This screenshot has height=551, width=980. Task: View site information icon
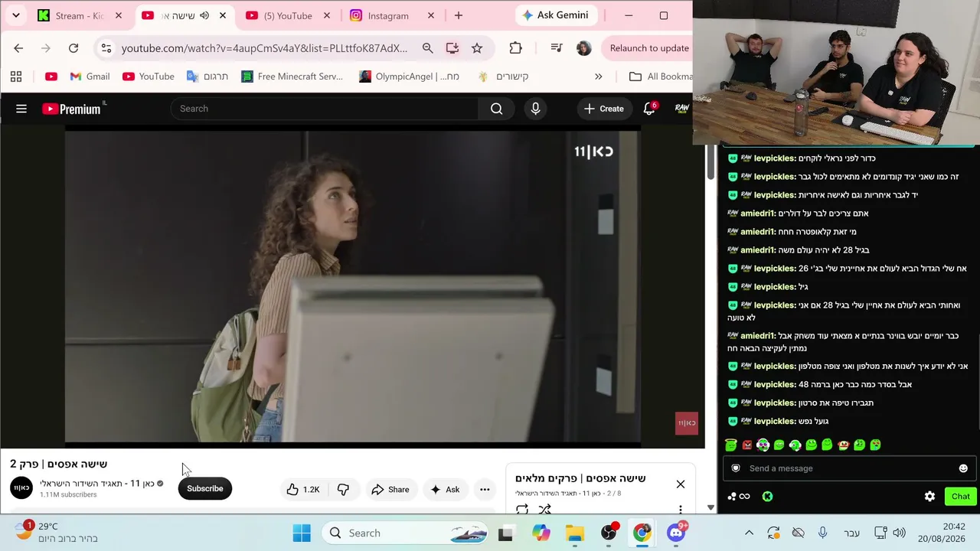[x=106, y=48]
